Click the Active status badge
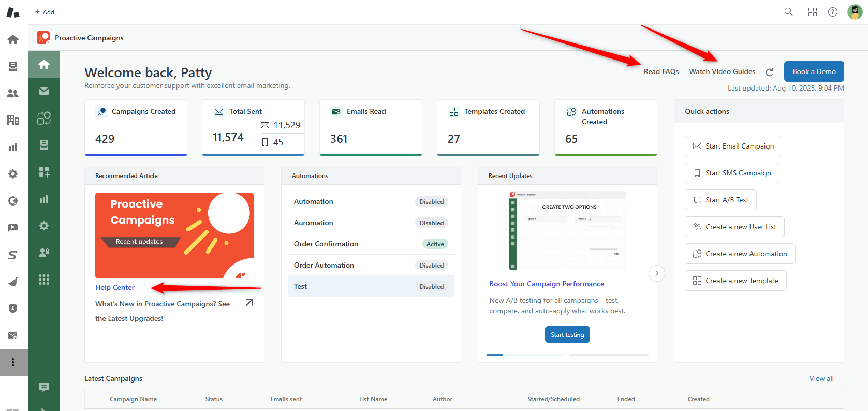This screenshot has height=411, width=868. click(435, 244)
